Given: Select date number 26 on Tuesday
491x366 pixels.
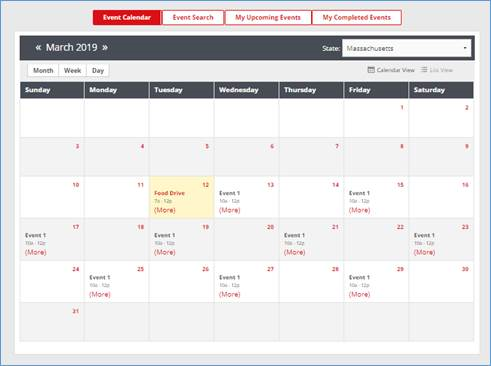Looking at the screenshot, I should [205, 269].
